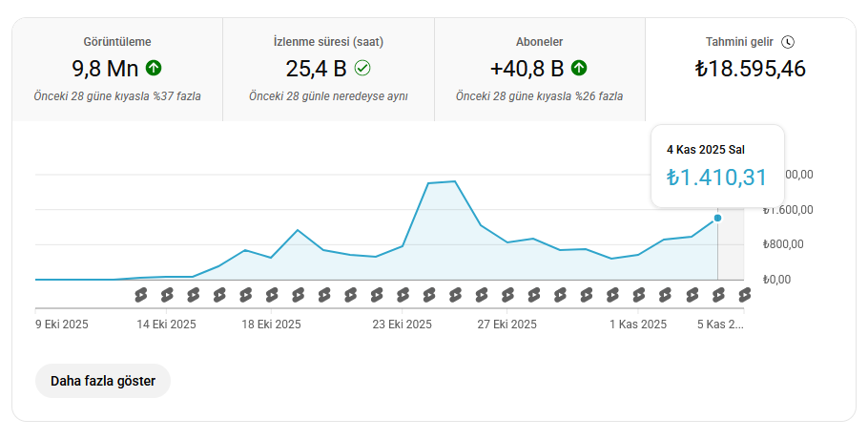Open the Shorts marker above 14 Eki 2025
Image resolution: width=868 pixels, height=440 pixels.
pos(167,295)
